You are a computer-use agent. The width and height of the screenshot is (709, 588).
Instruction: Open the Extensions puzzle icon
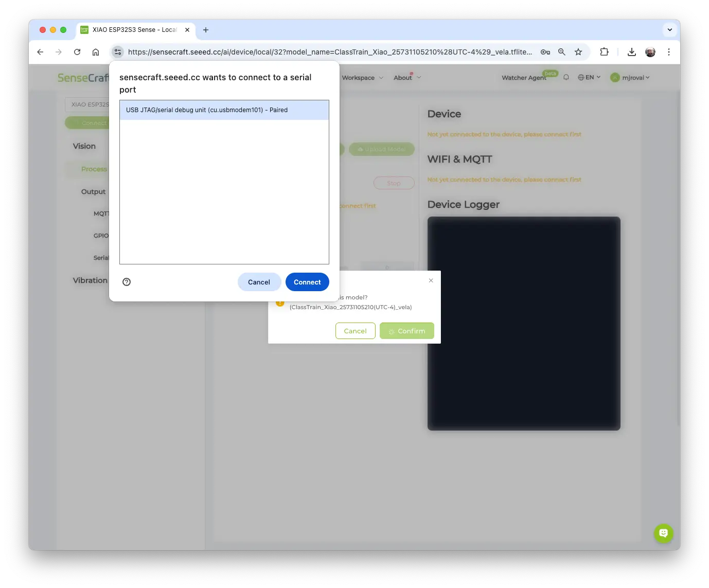coord(604,52)
